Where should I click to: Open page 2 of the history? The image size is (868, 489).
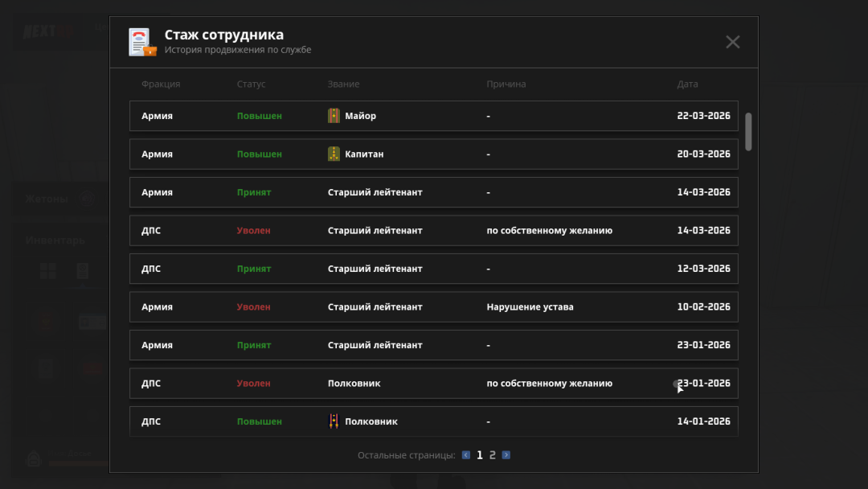click(493, 454)
